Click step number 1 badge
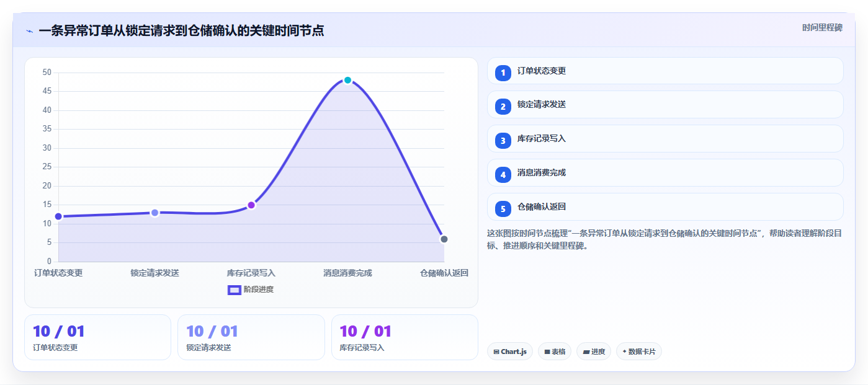 point(503,73)
